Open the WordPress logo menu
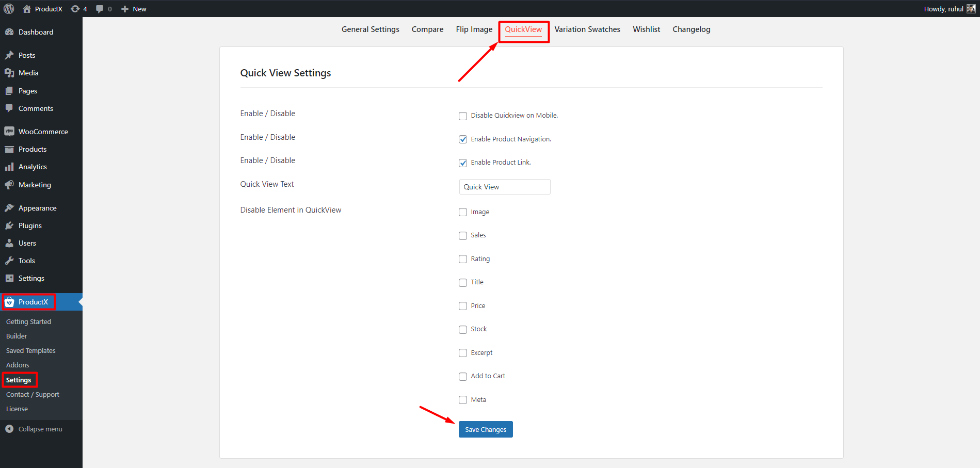The width and height of the screenshot is (980, 468). 8,8
